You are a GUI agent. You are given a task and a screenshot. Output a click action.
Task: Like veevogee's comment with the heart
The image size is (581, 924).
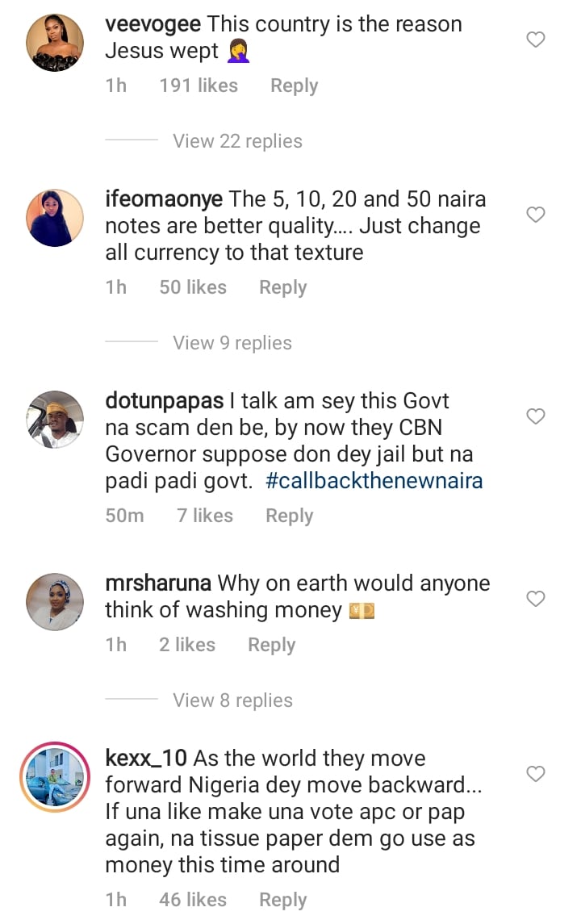[x=536, y=40]
